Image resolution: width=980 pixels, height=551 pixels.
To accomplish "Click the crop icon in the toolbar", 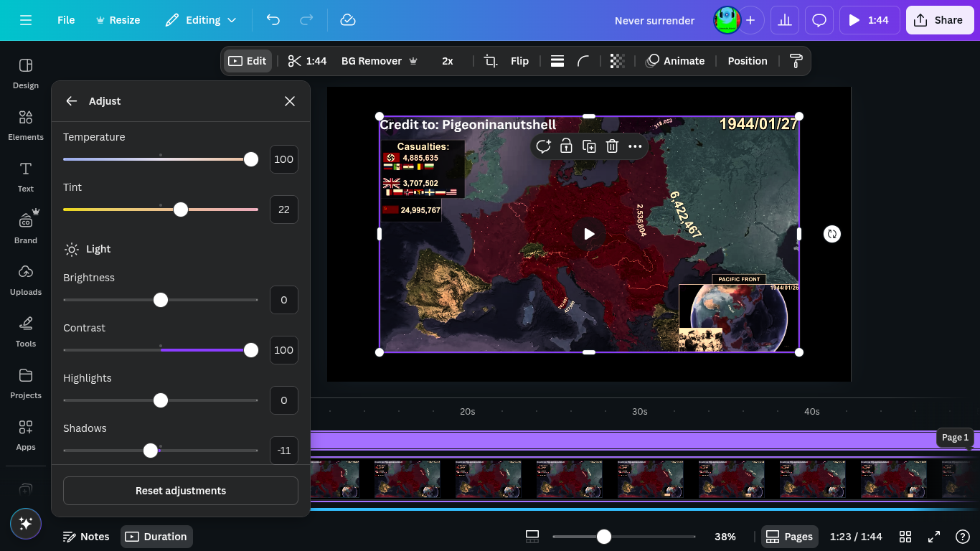I will (x=491, y=61).
